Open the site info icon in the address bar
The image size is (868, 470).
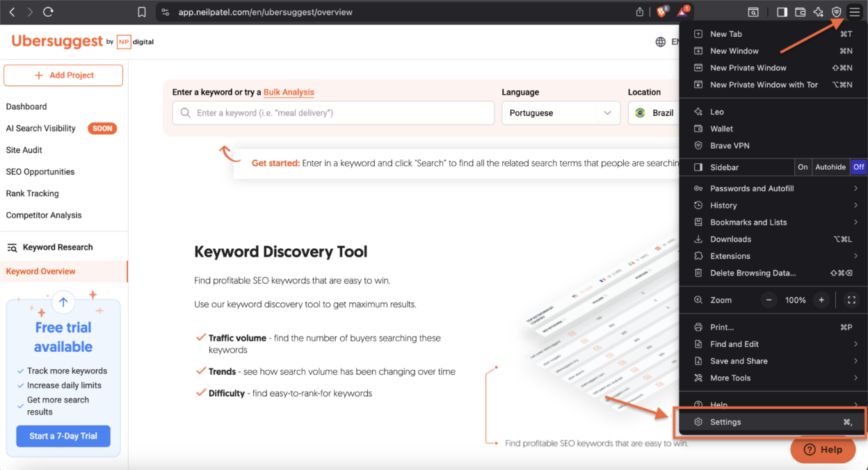(x=165, y=12)
